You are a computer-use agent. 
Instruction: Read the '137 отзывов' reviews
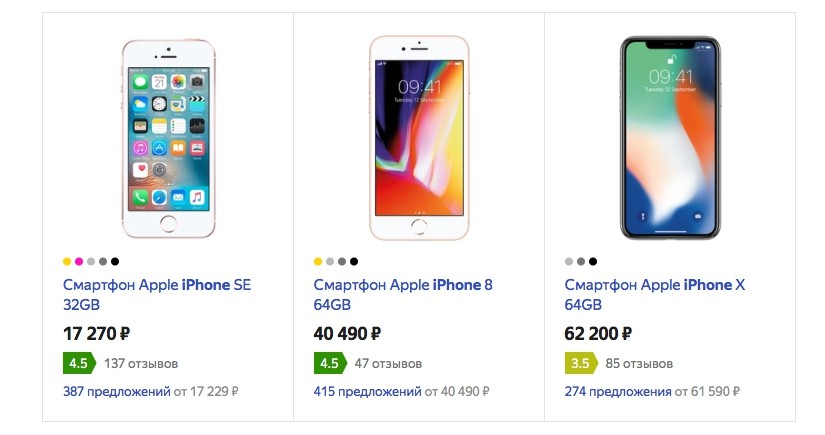141,363
